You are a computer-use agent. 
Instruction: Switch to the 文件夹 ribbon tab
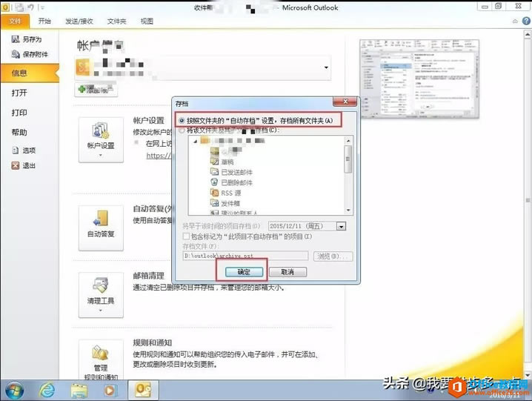117,21
